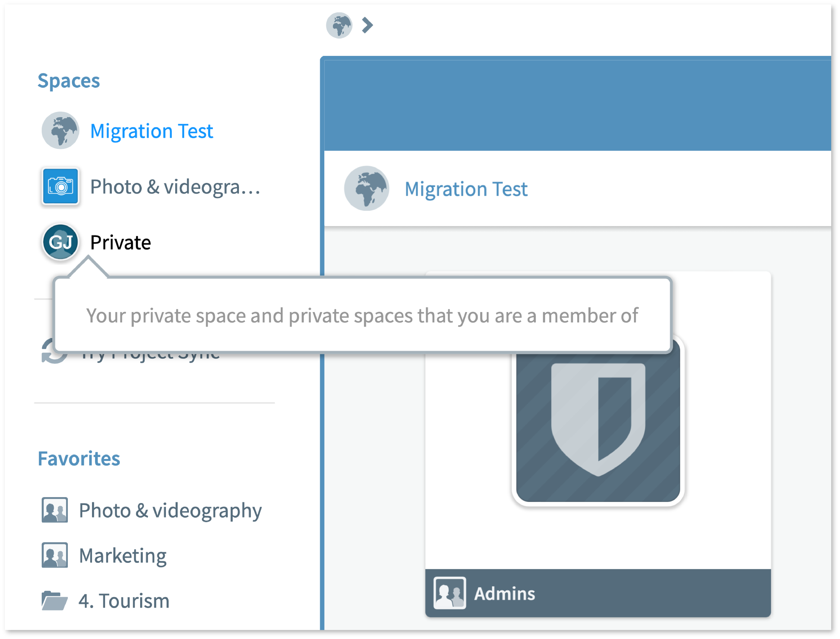The width and height of the screenshot is (840, 639).
Task: Click the Migration Test header title
Action: click(x=466, y=189)
